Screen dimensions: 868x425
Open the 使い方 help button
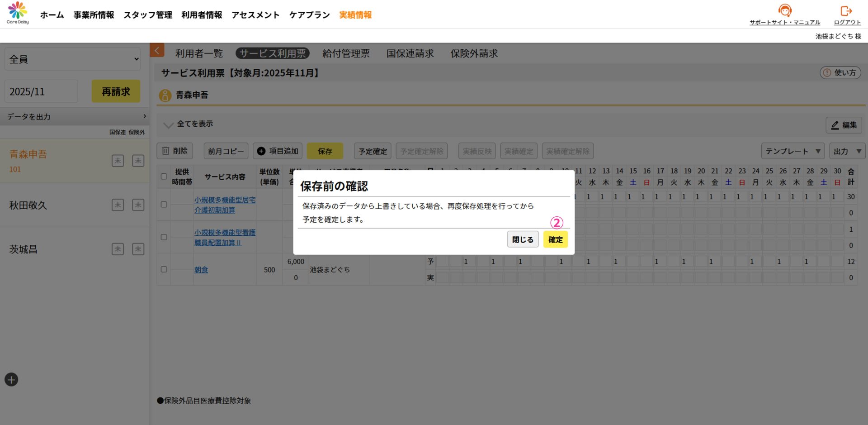click(840, 73)
